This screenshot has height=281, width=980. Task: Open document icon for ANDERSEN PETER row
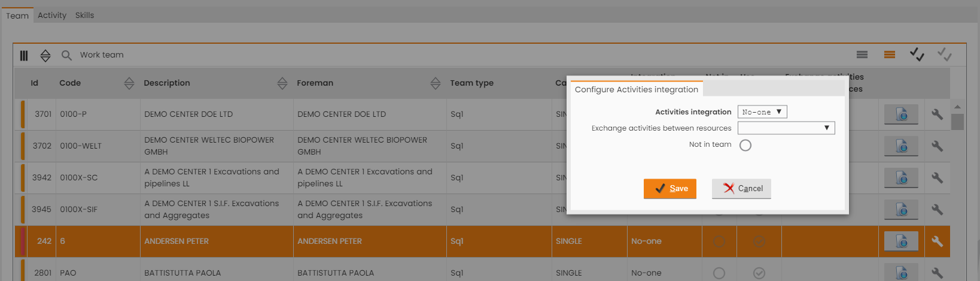[901, 241]
